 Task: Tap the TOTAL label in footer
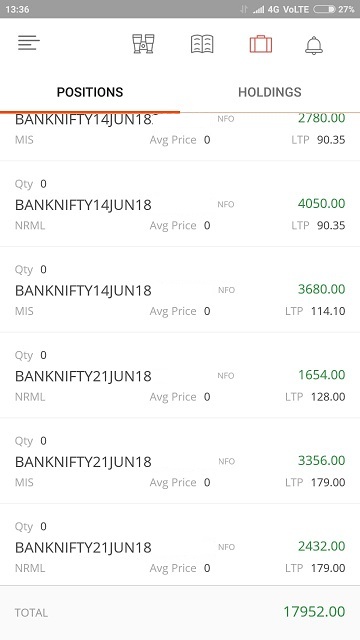(x=31, y=613)
